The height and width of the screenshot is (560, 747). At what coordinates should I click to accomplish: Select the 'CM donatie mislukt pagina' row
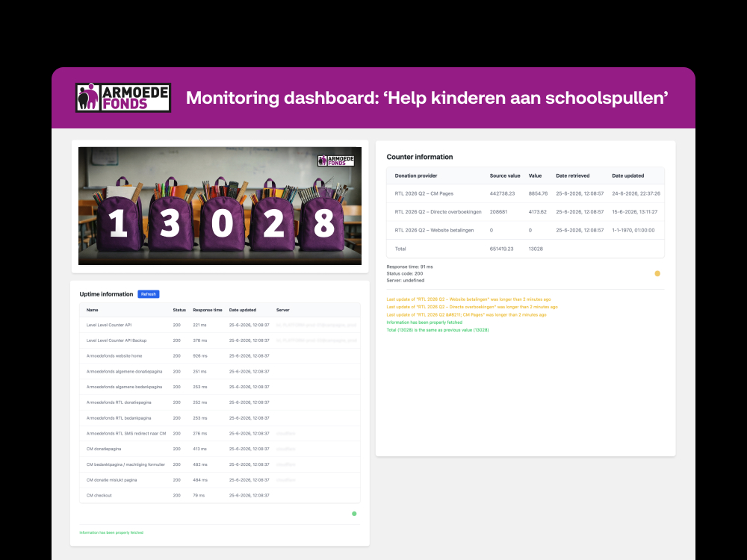click(220, 480)
